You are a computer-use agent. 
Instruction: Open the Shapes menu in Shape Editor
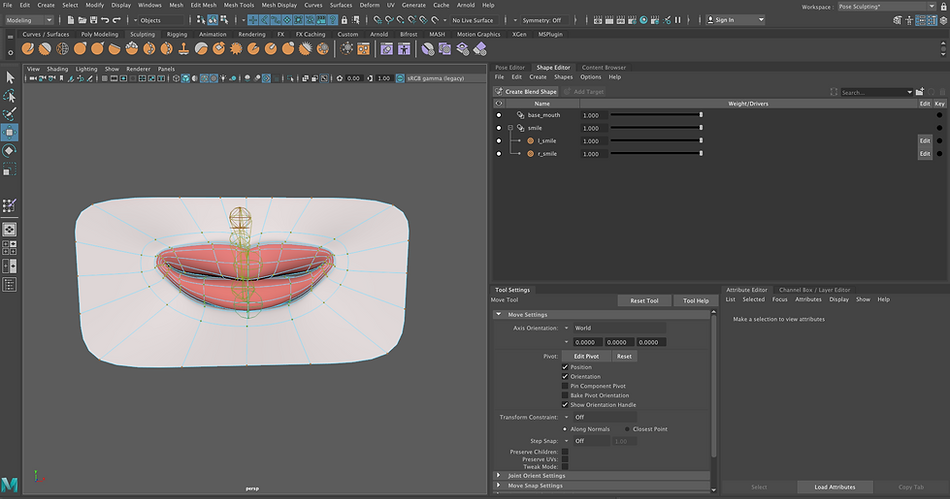point(563,78)
